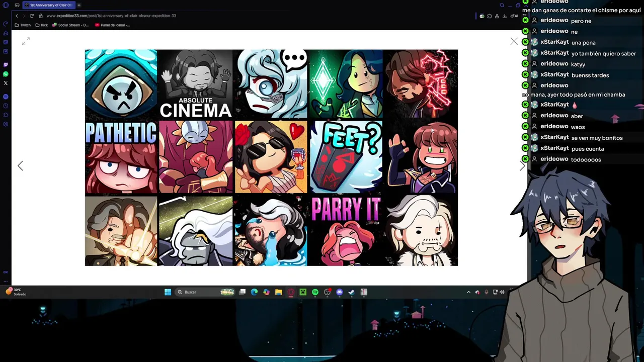Screen dimensions: 644x362
Task: Show the previous image with left arrow
Action: pyautogui.click(x=20, y=165)
